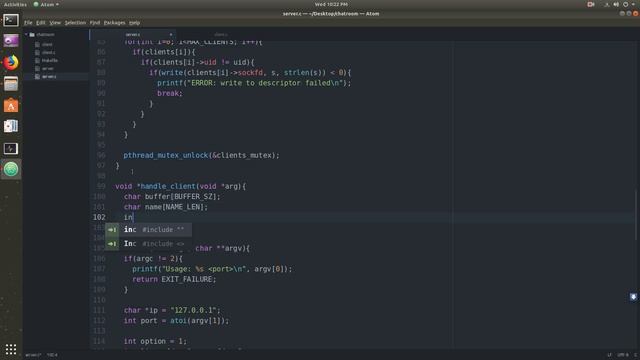Click 'char buffer[BUFFER_SZ];' in the code
The width and height of the screenshot is (640, 360).
[x=172, y=197]
